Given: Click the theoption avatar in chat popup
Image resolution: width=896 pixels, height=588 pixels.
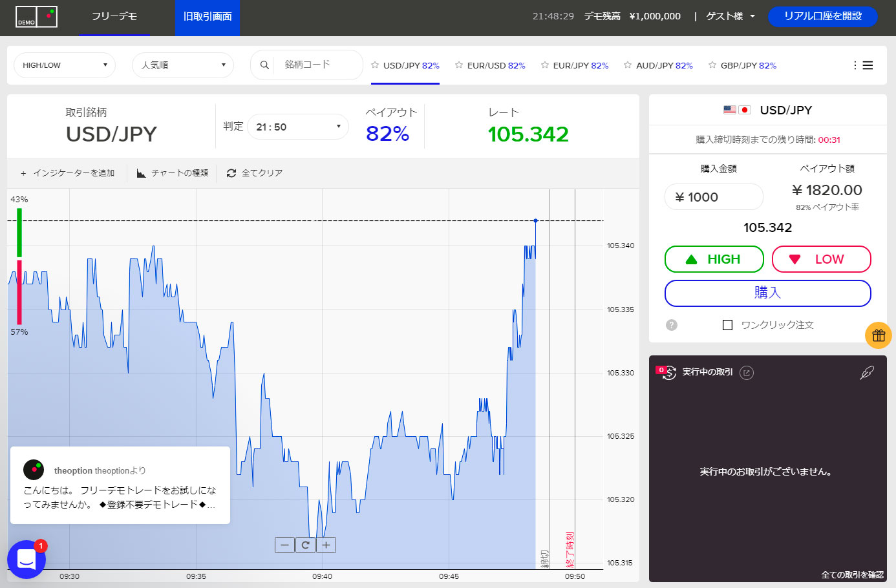Looking at the screenshot, I should coord(34,470).
